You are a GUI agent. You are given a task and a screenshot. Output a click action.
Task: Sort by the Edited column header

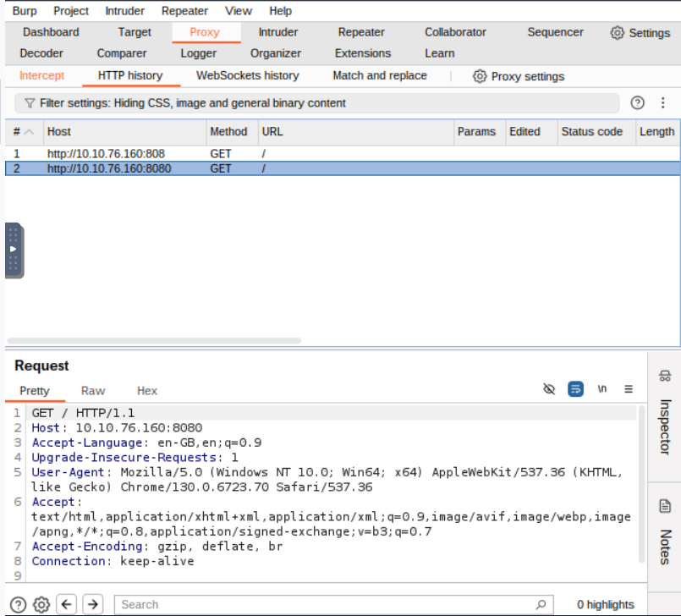(531, 132)
